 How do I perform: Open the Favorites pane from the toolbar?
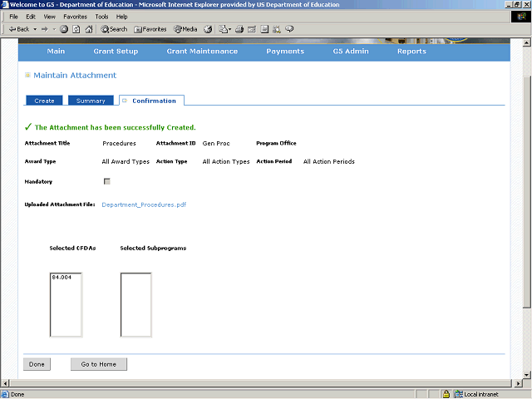point(150,29)
